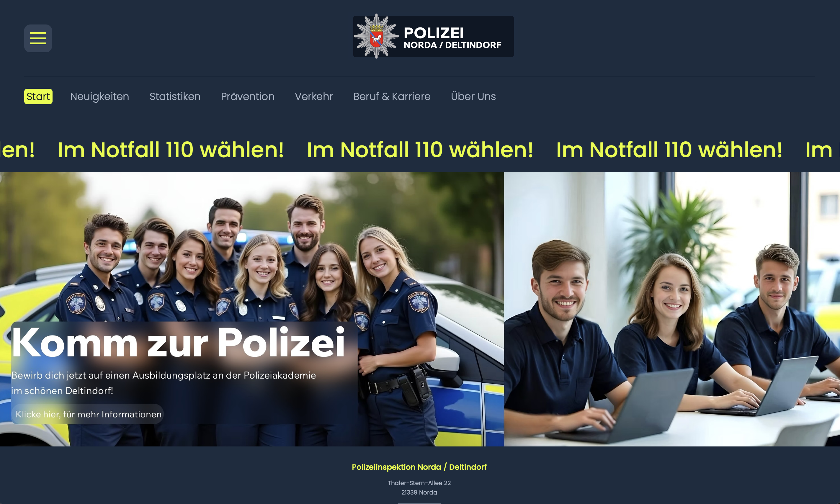The height and width of the screenshot is (504, 840).
Task: Go to the Über Uns page
Action: click(x=473, y=96)
